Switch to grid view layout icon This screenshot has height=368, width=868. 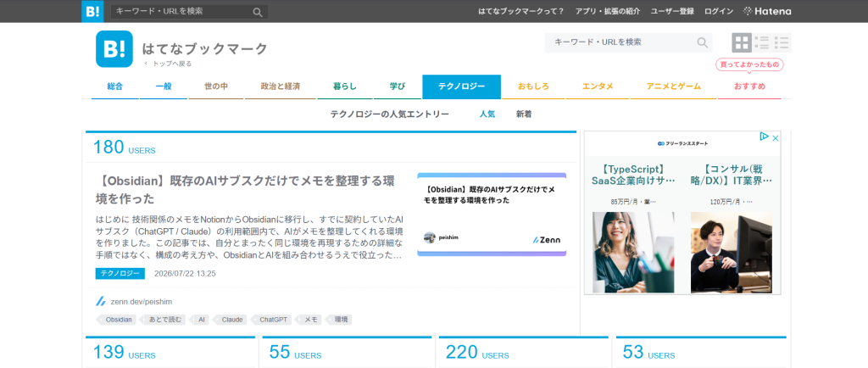[742, 42]
